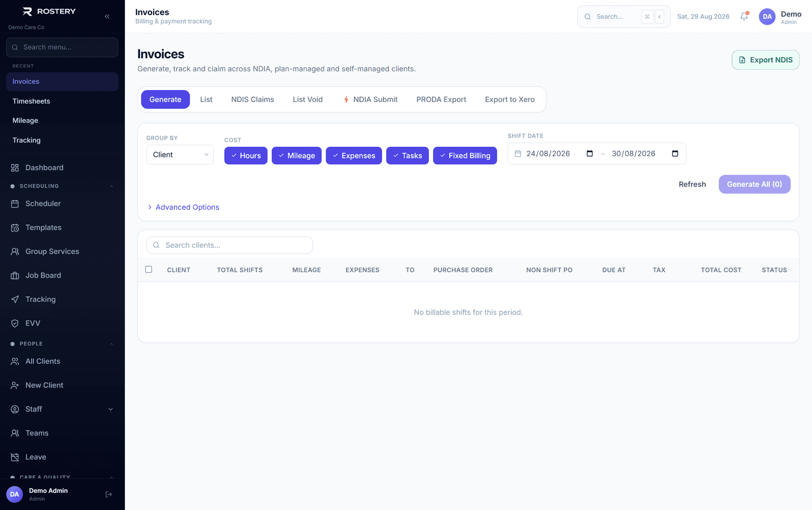Expand the Staff submenu chevron
Image resolution: width=812 pixels, height=510 pixels.
click(x=110, y=409)
